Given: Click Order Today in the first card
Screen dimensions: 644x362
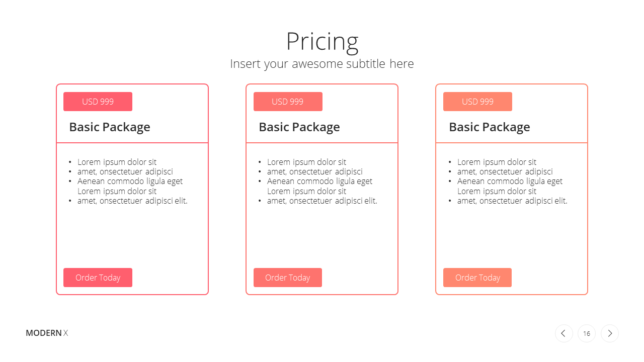Looking at the screenshot, I should coord(98,278).
